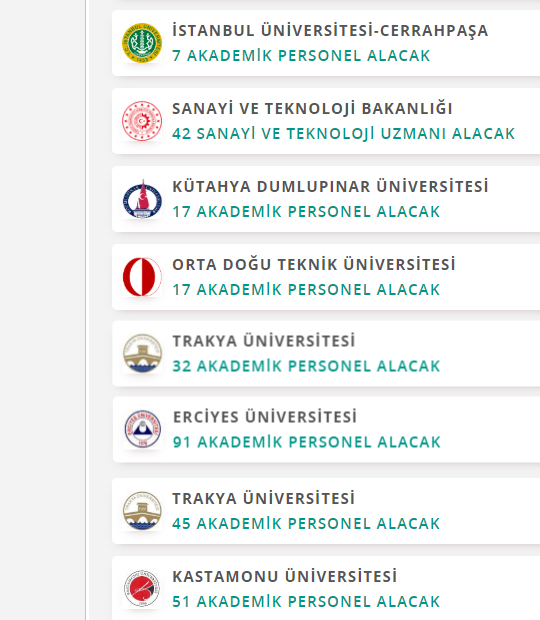
Task: Select the İstanbul Üniversitesi-Cerrahpaşa heading
Action: (330, 30)
